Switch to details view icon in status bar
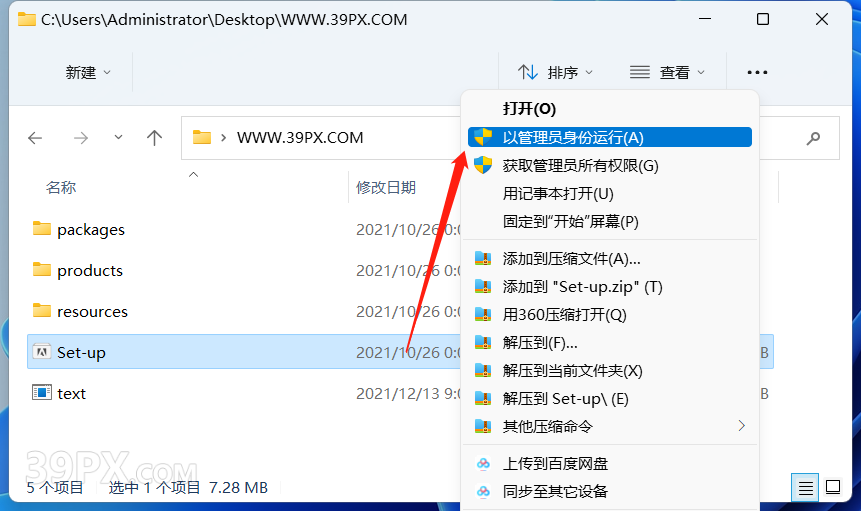 tap(806, 487)
